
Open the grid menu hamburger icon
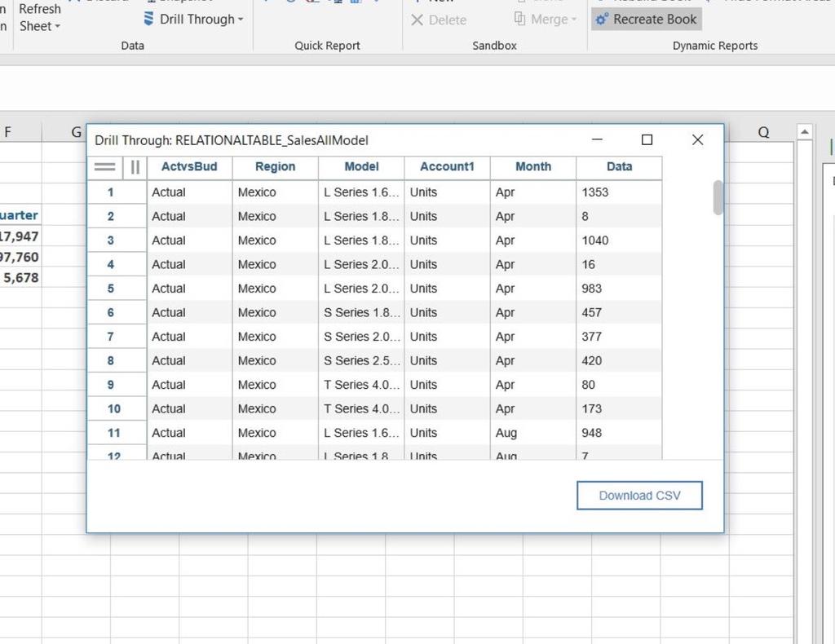click(104, 167)
